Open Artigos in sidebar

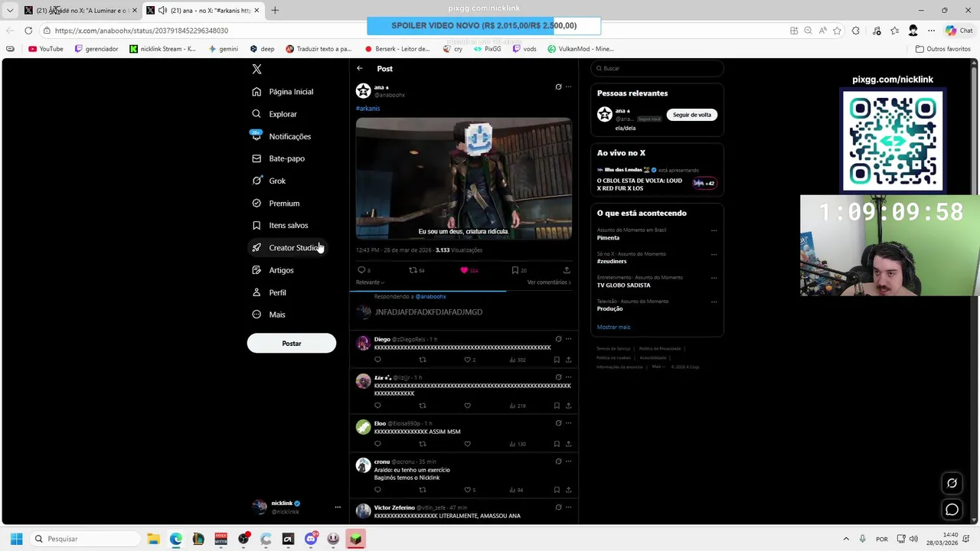click(x=273, y=270)
